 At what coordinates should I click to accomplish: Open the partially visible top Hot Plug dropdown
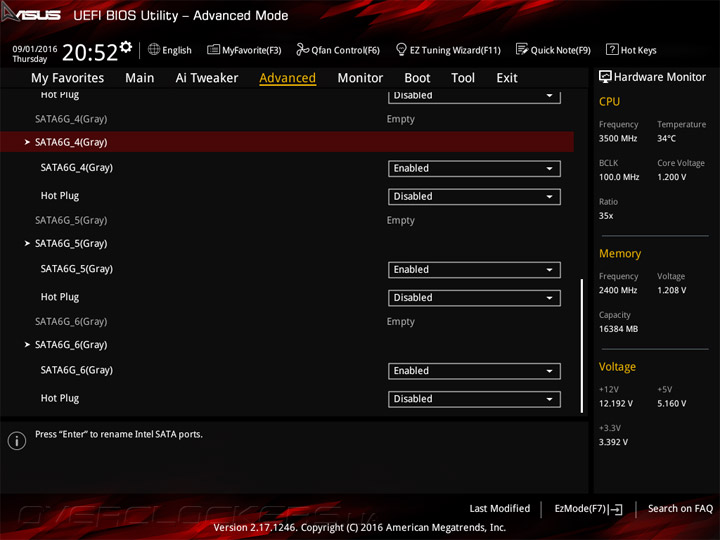click(474, 97)
